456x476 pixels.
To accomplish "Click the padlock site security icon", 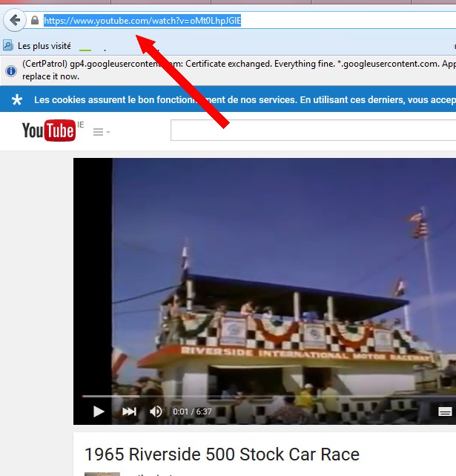I will 35,21.
